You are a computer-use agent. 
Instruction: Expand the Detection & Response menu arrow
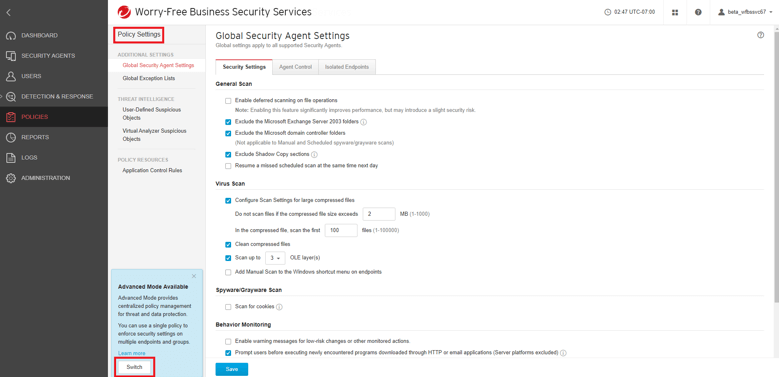[1, 97]
